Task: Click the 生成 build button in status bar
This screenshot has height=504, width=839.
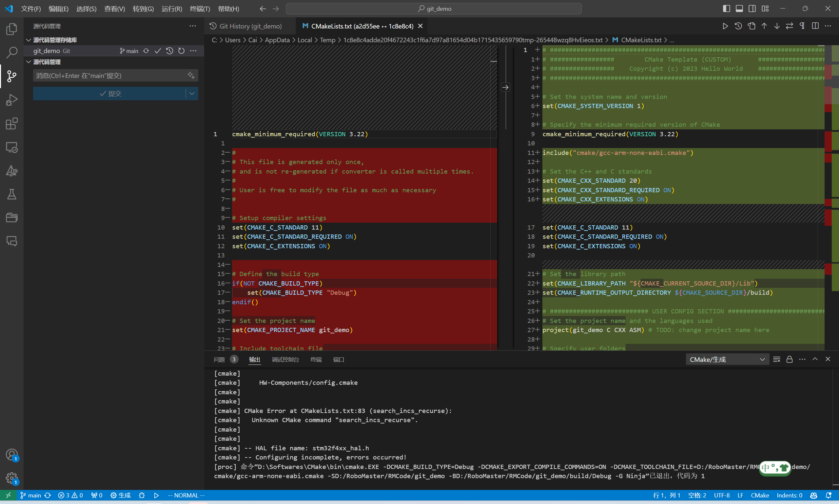Action: coord(121,495)
